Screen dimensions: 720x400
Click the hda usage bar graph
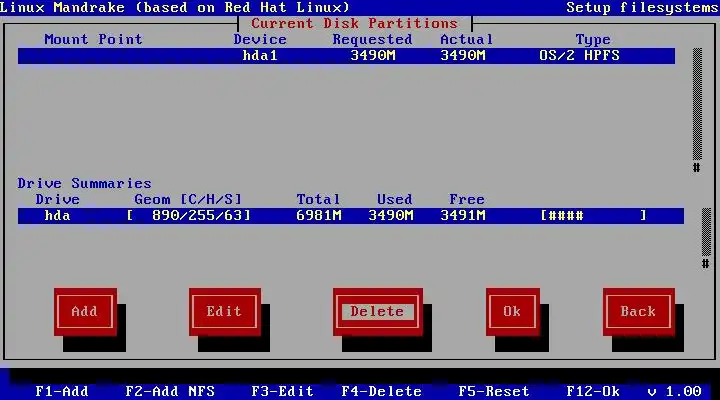[x=594, y=216]
